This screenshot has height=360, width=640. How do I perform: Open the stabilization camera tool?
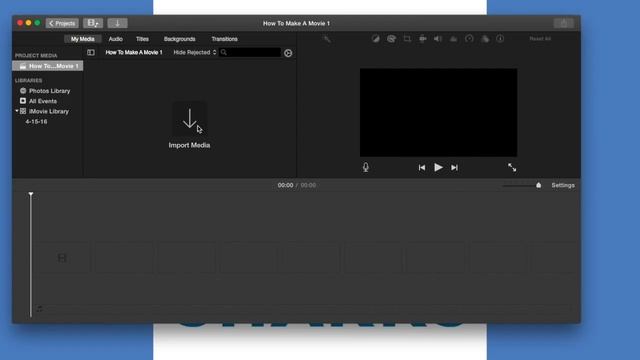point(422,39)
